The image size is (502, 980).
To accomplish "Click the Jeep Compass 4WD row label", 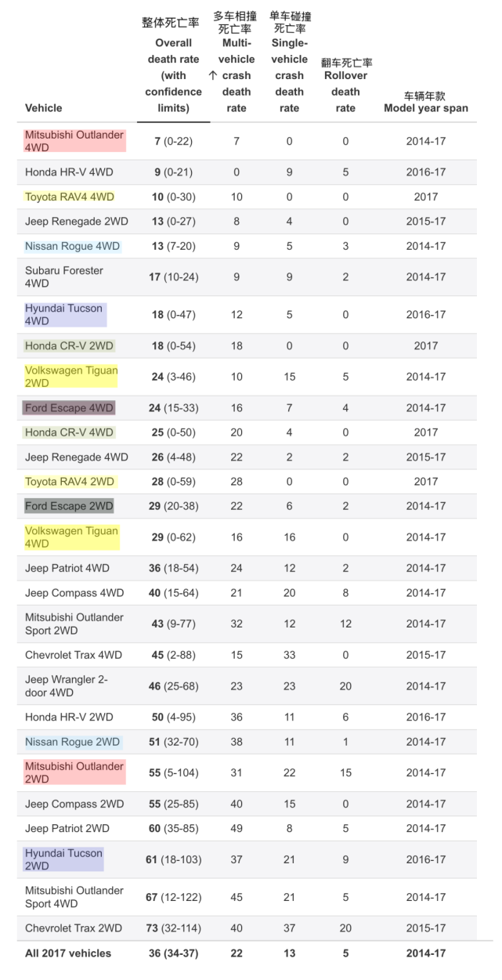I will pyautogui.click(x=74, y=593).
